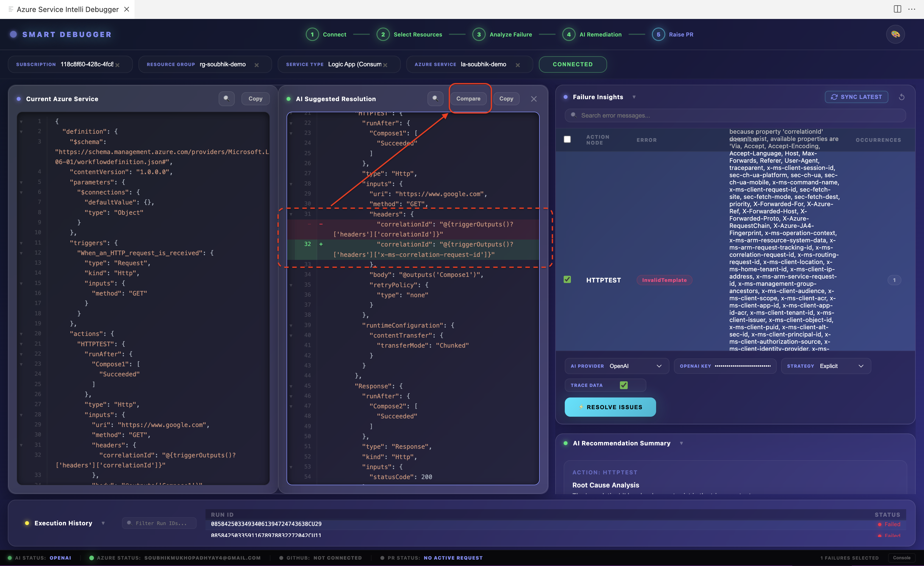Screen dimensions: 924x566
Task: Toggle the Trace Data checkbox
Action: [624, 385]
